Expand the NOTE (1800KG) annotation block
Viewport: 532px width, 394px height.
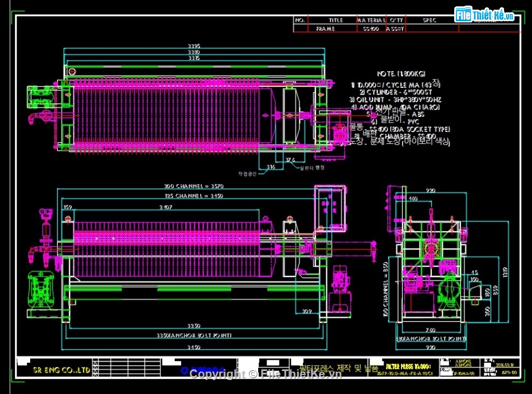pos(400,73)
